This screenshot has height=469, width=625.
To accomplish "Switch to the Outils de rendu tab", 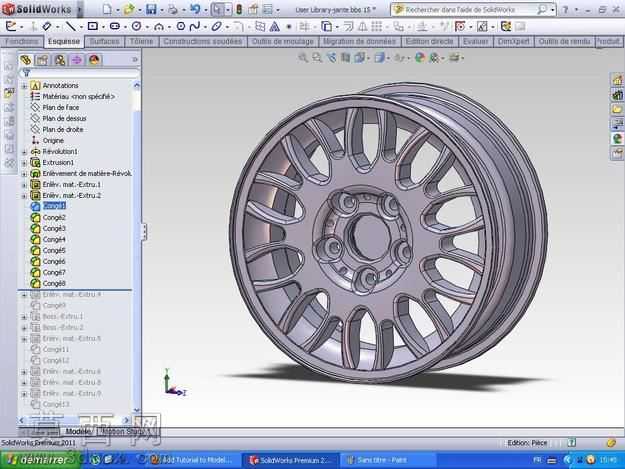I will [564, 41].
